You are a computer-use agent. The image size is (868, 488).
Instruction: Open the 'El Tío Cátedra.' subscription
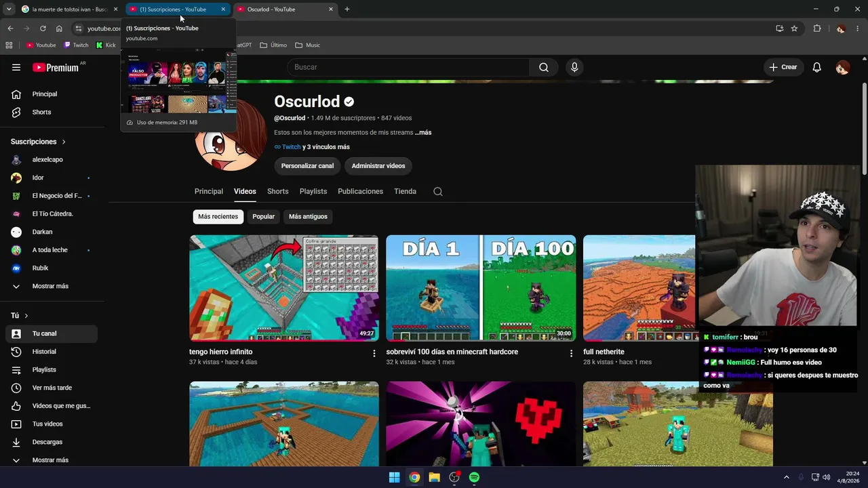click(x=52, y=214)
